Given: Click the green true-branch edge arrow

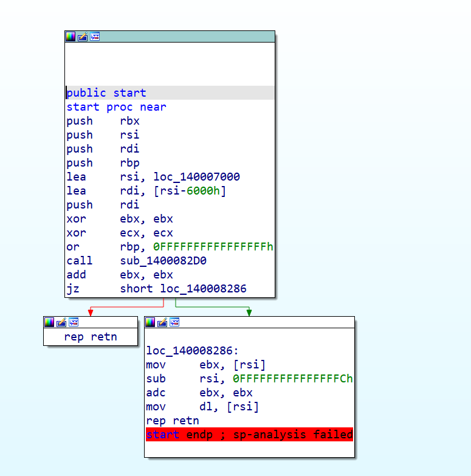Looking at the screenshot, I should pyautogui.click(x=249, y=312).
